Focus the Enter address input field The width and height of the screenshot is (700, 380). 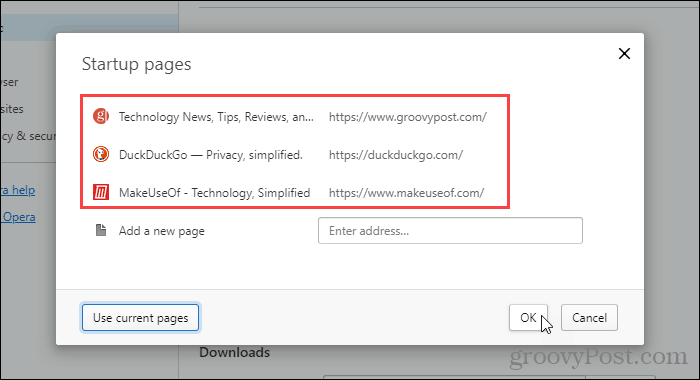[450, 230]
